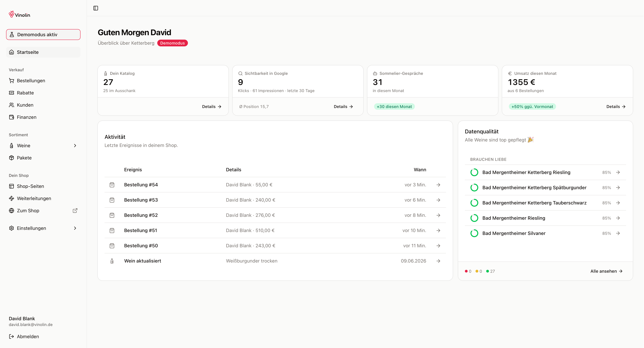Toggle the sidebar panel icon

[x=96, y=8]
